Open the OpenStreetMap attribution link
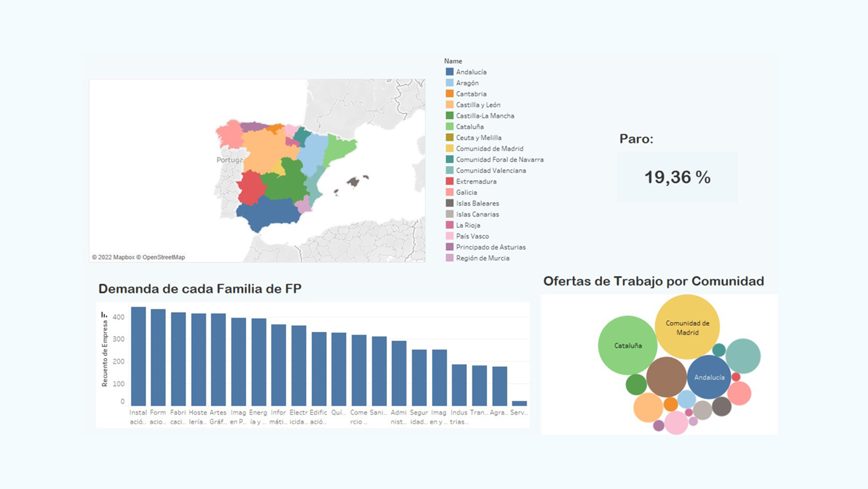Image resolution: width=868 pixels, height=489 pixels. [164, 258]
